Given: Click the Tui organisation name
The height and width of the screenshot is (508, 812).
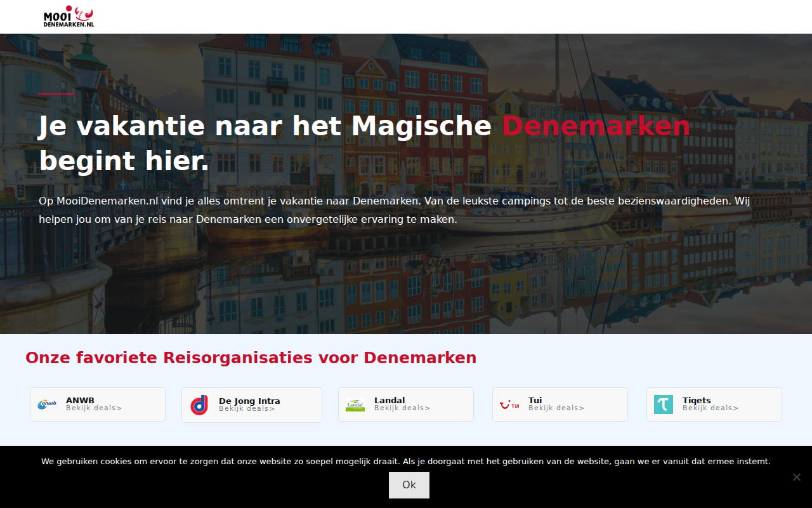Looking at the screenshot, I should pyautogui.click(x=535, y=400).
